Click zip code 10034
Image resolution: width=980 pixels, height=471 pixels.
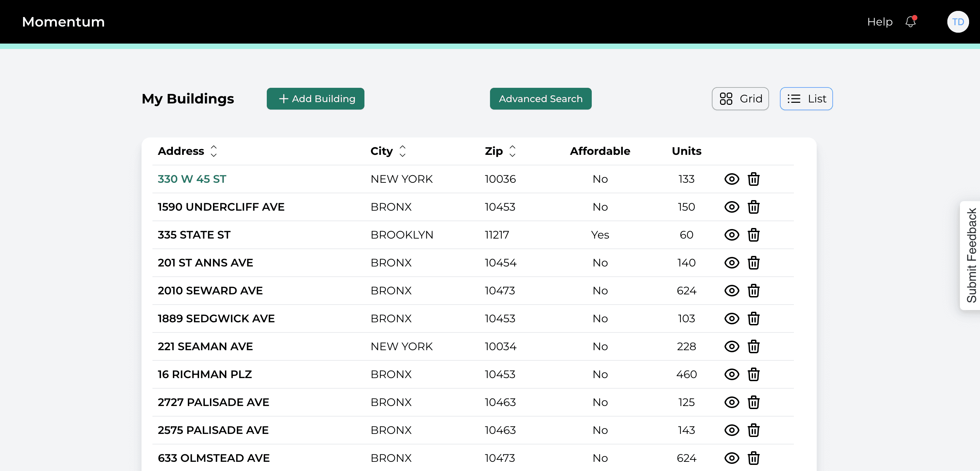(x=500, y=346)
